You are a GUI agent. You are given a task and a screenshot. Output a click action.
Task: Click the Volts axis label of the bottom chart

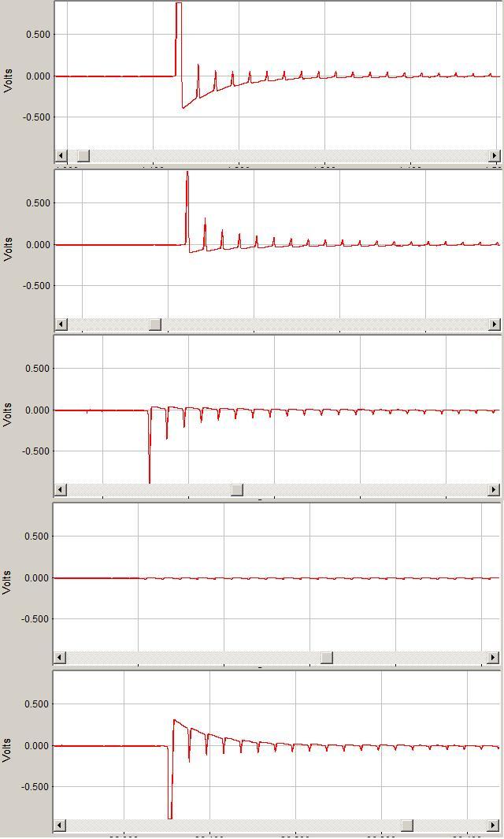point(8,750)
